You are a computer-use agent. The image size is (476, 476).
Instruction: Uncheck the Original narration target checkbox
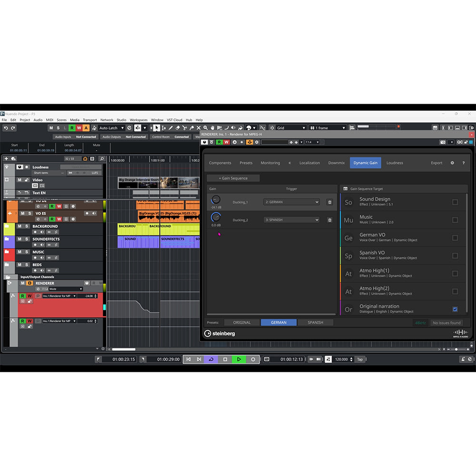click(455, 309)
